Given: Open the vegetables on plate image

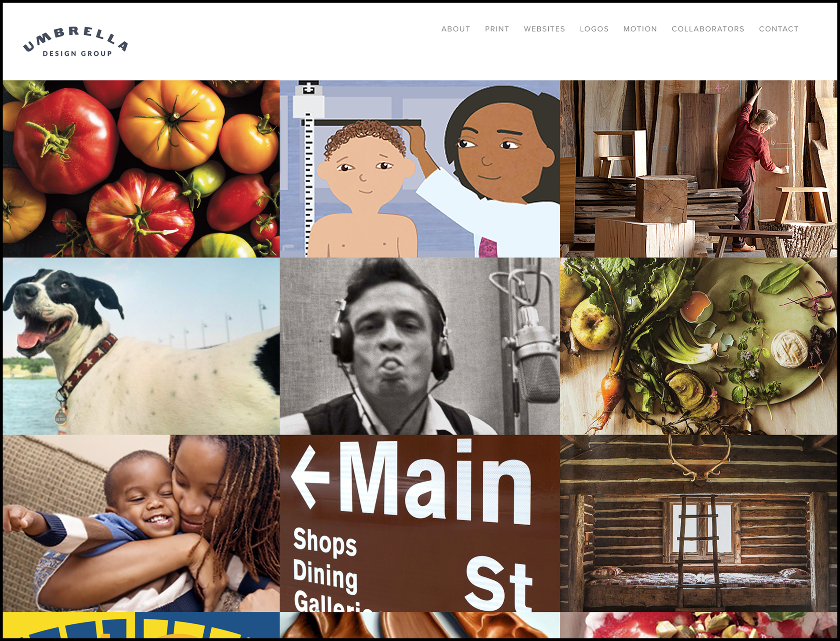Looking at the screenshot, I should click(699, 346).
